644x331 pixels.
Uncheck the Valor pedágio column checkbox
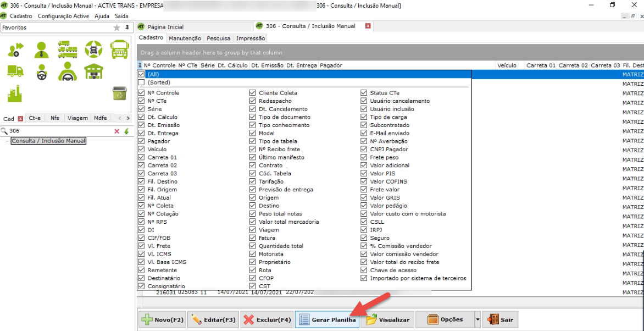[x=364, y=206]
